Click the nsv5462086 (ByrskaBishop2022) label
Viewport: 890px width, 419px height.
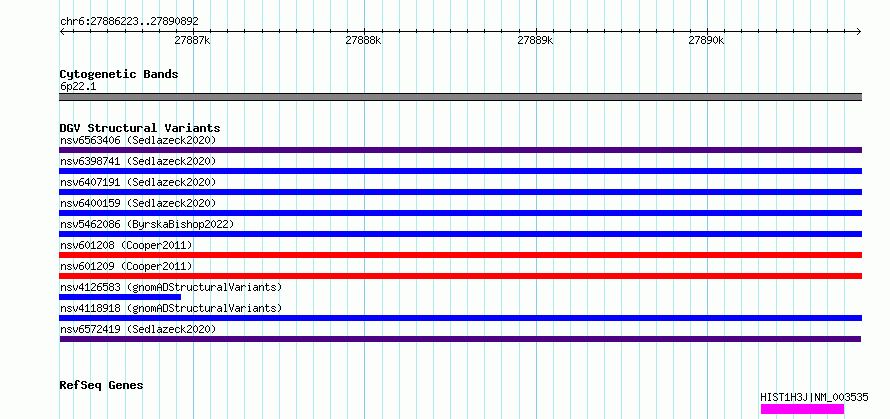pos(147,224)
